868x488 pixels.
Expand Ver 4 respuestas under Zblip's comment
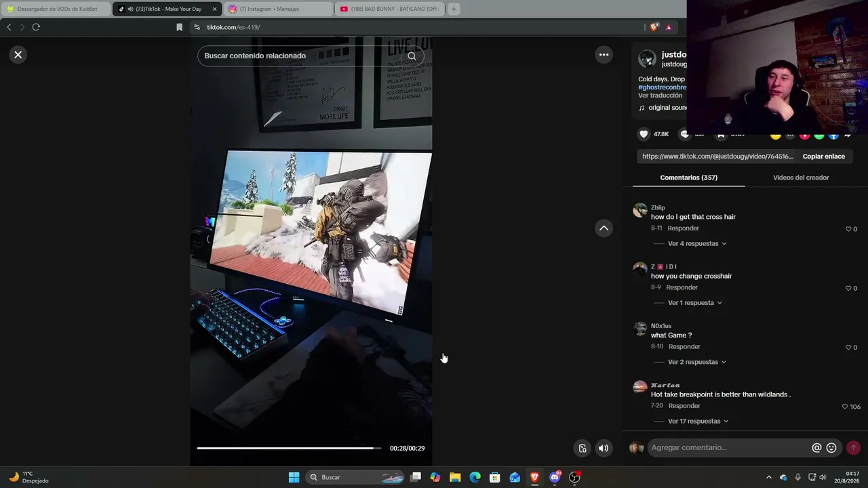point(697,244)
